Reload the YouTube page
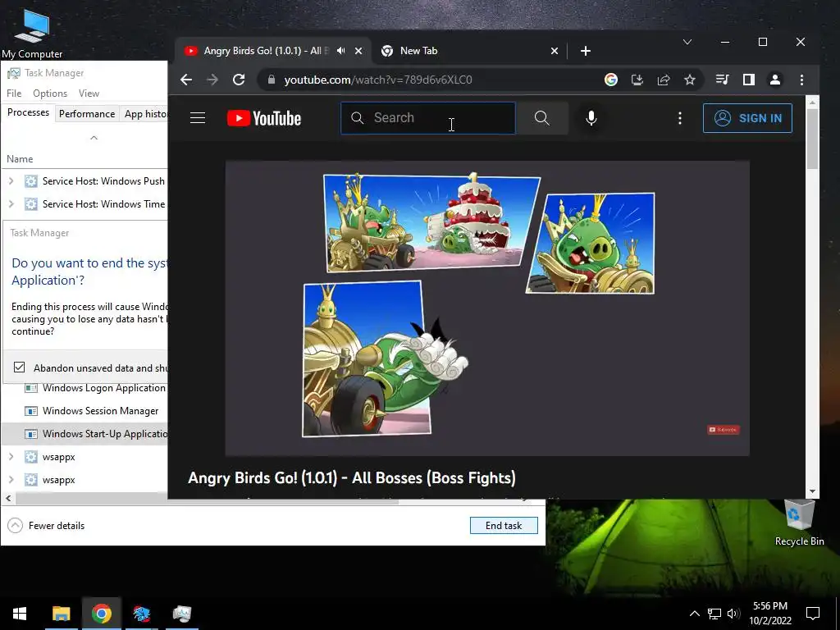 point(239,80)
